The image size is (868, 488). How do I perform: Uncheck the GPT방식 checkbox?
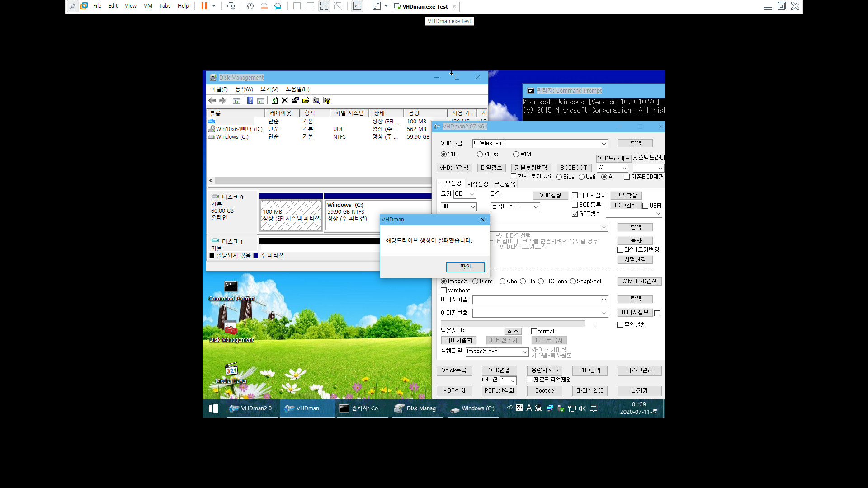575,214
